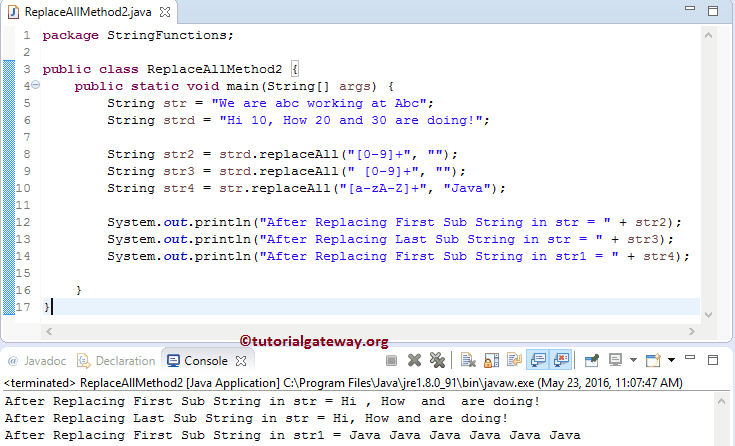
Task: Click variable str3 on line 9
Action: click(179, 171)
